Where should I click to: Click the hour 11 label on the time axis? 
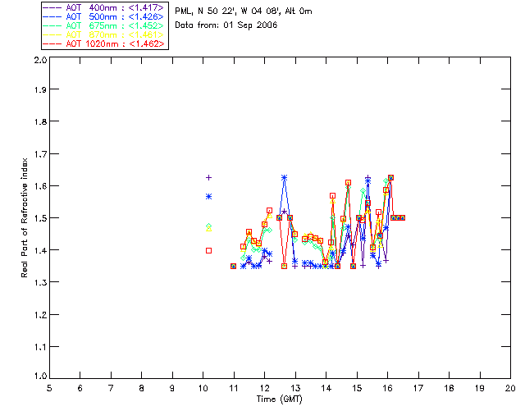[234, 388]
